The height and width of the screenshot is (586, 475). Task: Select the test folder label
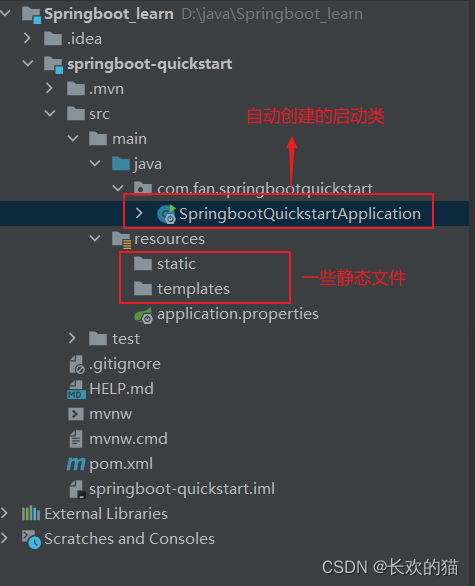pos(126,339)
